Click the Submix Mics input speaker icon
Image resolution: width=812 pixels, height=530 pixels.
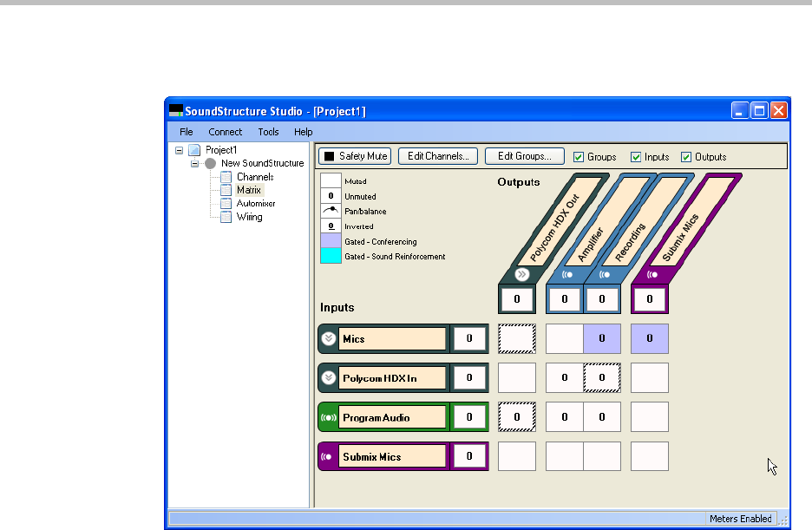[329, 456]
